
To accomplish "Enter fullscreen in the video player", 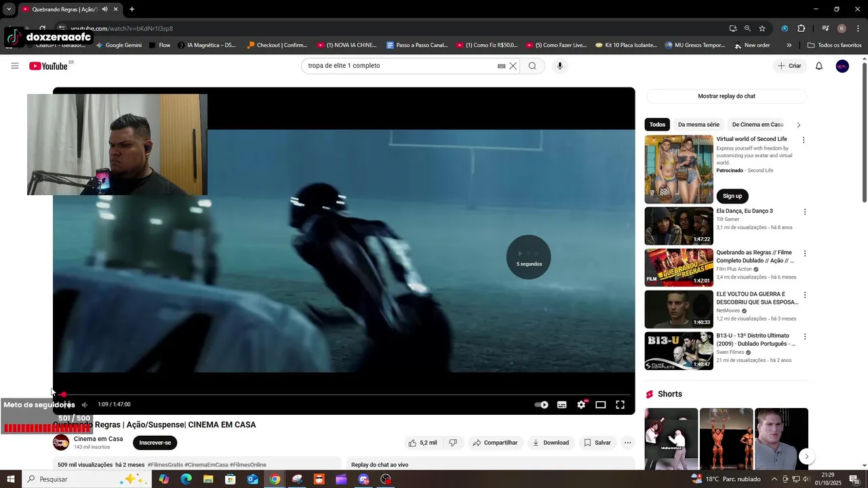I will click(x=620, y=405).
